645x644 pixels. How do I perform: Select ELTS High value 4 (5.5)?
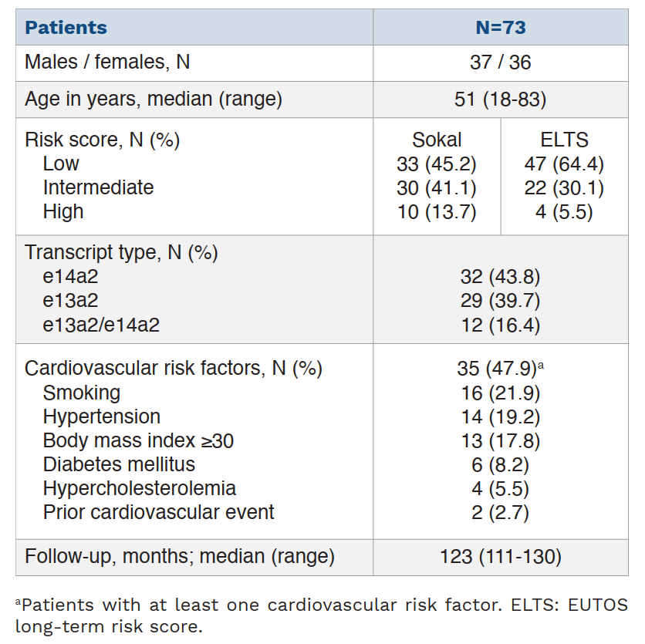(564, 212)
